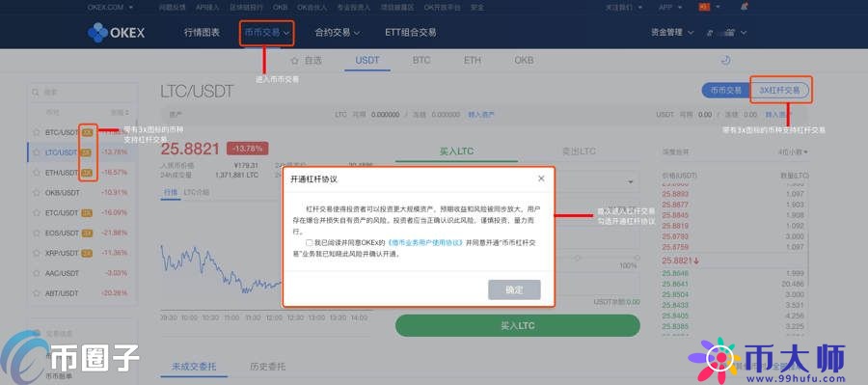The image size is (868, 385).
Task: Click the search magnifier icon
Action: coord(36,93)
